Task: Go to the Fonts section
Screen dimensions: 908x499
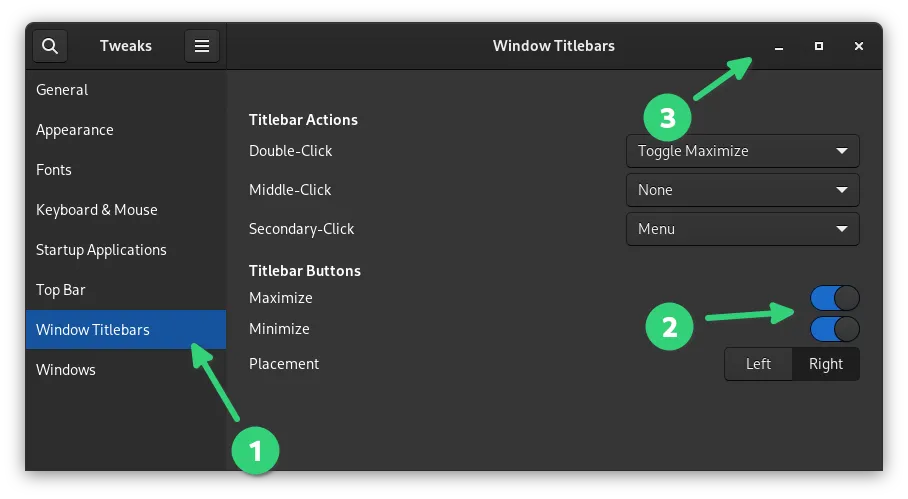Action: [x=54, y=170]
